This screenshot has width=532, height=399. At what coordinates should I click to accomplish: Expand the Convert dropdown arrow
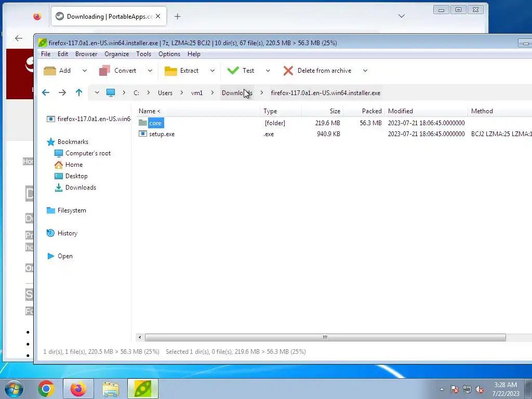[x=150, y=71]
